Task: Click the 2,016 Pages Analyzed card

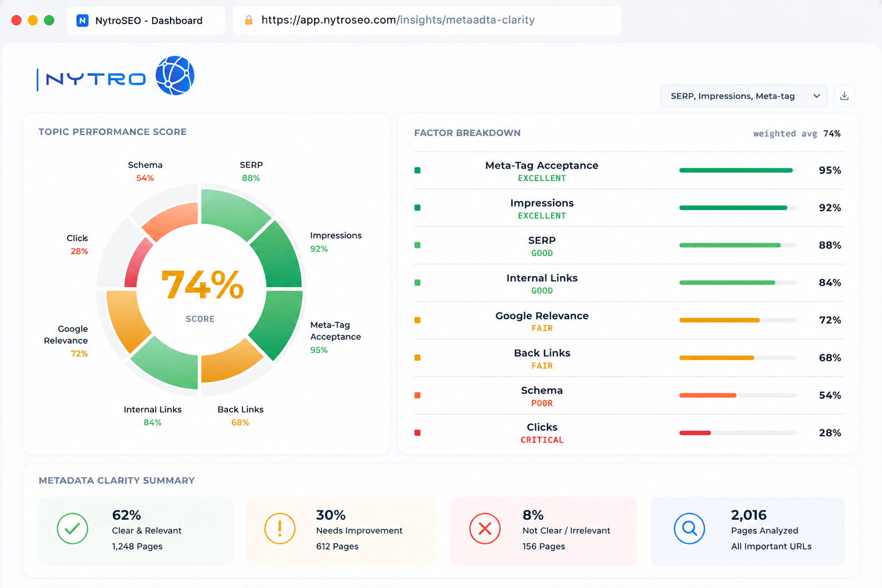Action: point(748,531)
